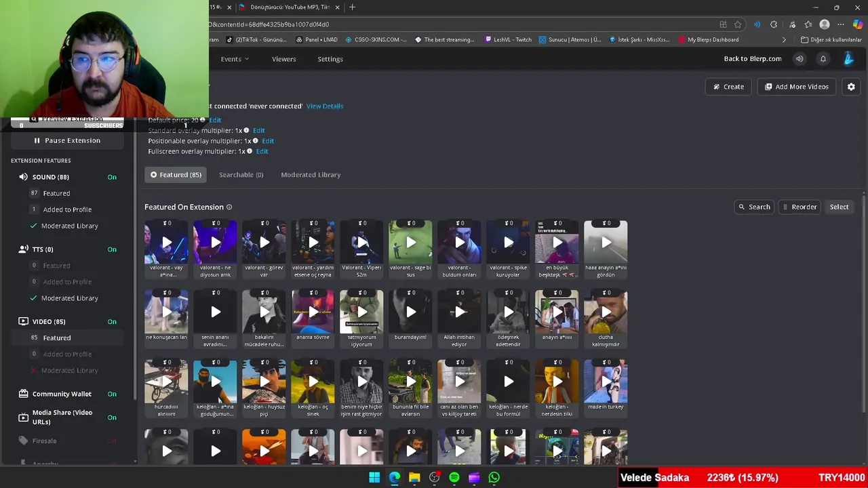Click the Reorder button
Screen dimensions: 868x488
(x=800, y=207)
